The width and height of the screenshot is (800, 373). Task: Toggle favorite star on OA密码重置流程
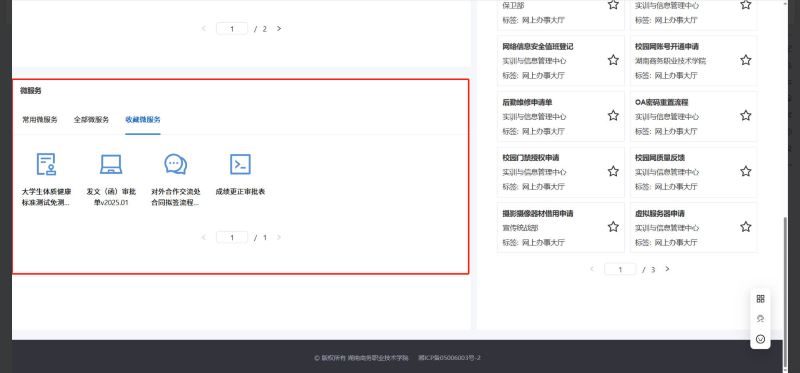click(745, 116)
